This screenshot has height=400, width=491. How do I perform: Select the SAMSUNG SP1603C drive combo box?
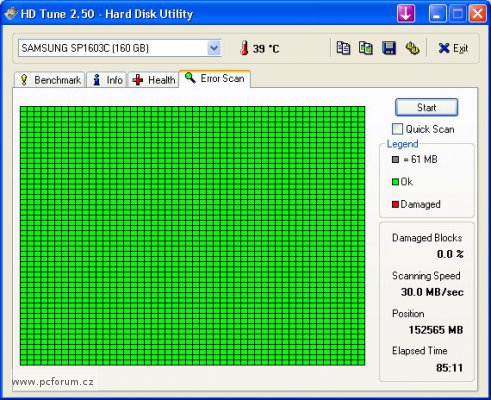tap(120, 48)
